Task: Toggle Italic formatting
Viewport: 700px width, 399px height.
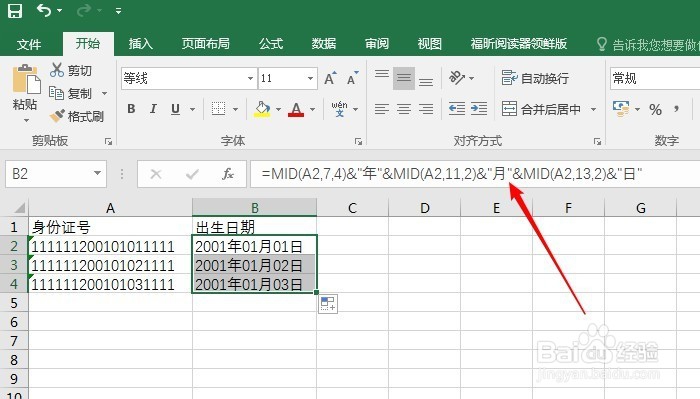Action: click(153, 108)
